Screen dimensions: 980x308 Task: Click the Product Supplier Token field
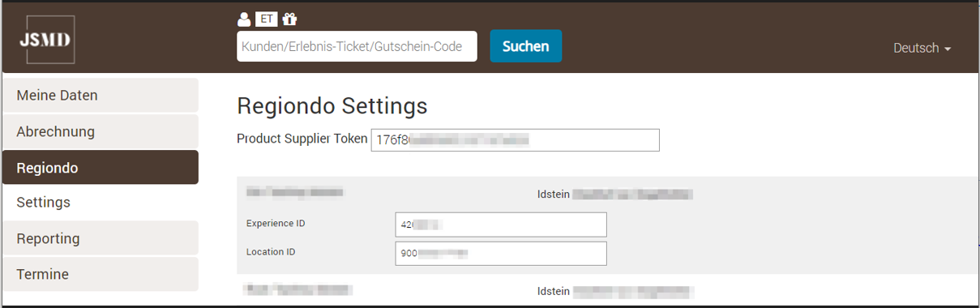(516, 139)
